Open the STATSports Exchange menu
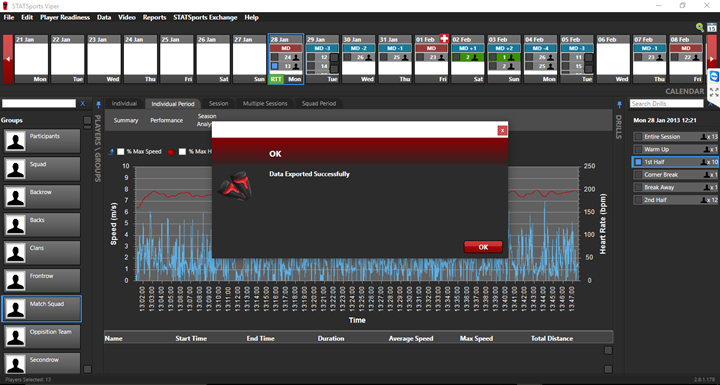 point(205,17)
